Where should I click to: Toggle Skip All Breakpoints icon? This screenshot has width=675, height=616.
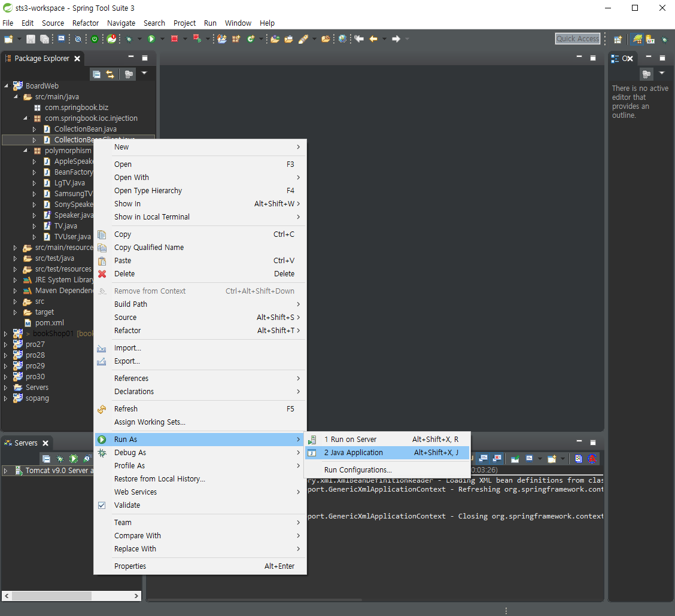[78, 39]
